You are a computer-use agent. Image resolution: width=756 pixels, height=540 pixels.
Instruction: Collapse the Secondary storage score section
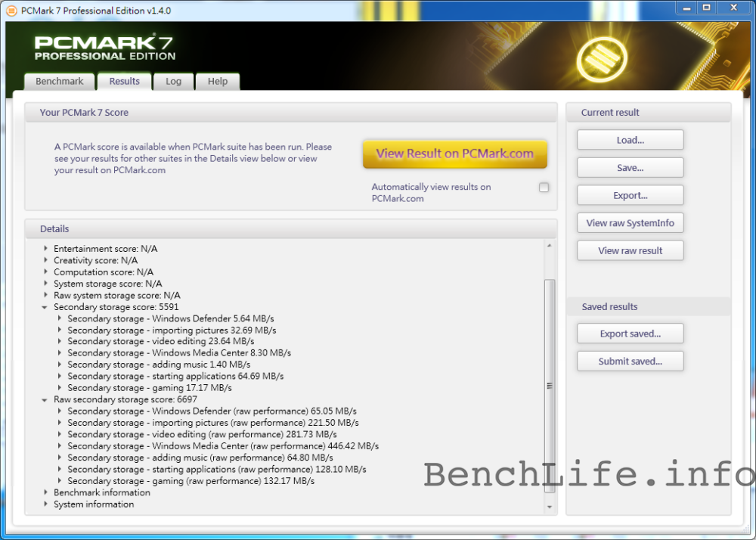45,307
